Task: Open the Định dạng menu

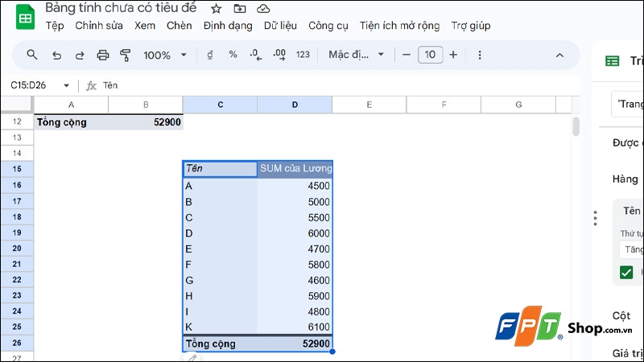Action: (228, 26)
